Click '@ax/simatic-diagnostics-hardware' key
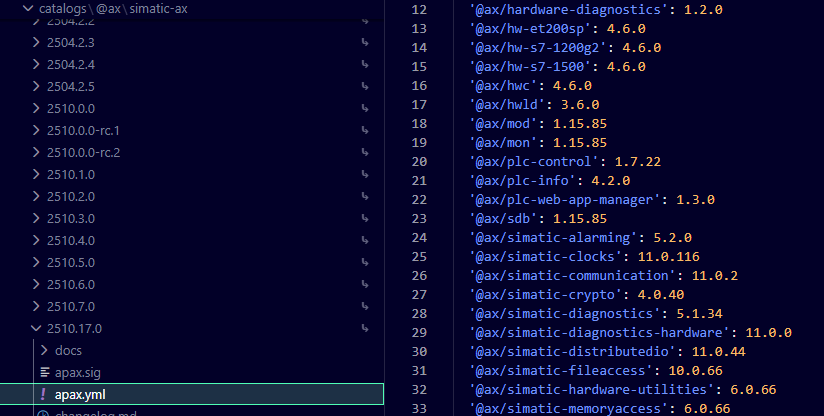824x416 pixels. click(599, 332)
